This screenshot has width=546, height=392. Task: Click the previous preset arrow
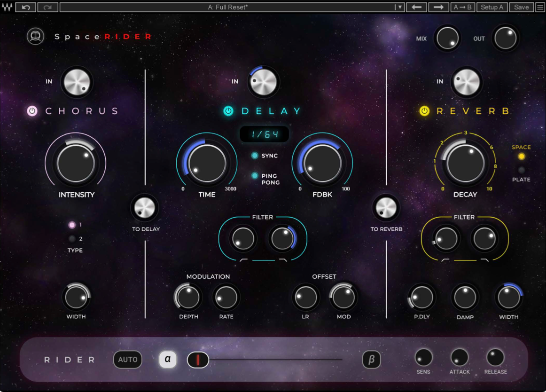pyautogui.click(x=416, y=7)
